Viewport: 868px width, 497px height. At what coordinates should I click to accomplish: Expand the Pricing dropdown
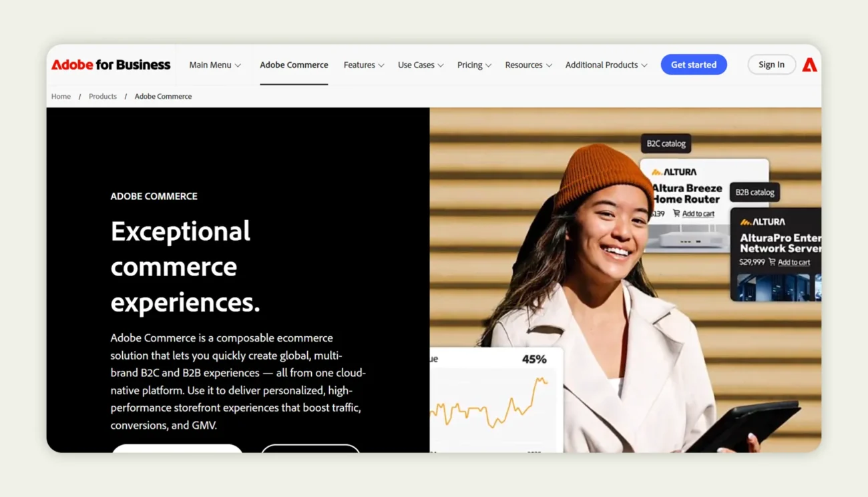[474, 65]
